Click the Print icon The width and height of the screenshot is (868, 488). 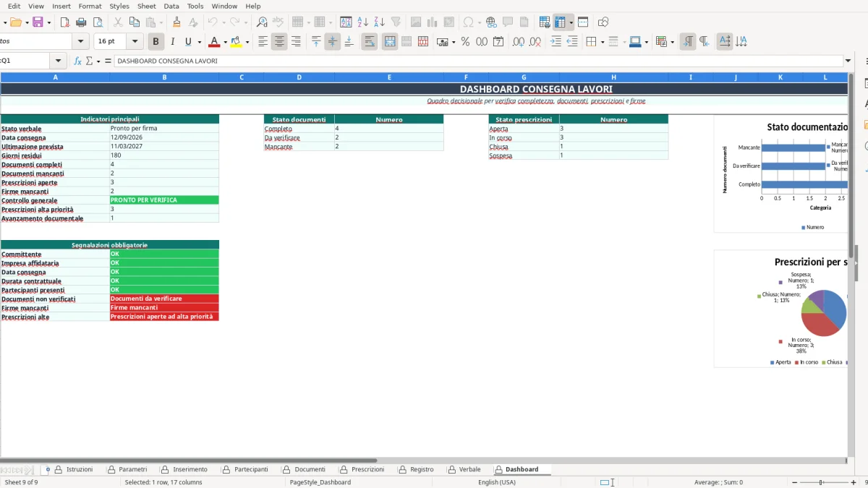coord(81,22)
